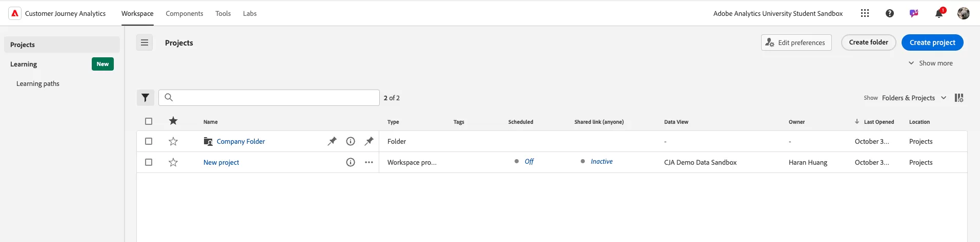Open the user profile avatar
Screen dimensions: 980x242
[964, 13]
